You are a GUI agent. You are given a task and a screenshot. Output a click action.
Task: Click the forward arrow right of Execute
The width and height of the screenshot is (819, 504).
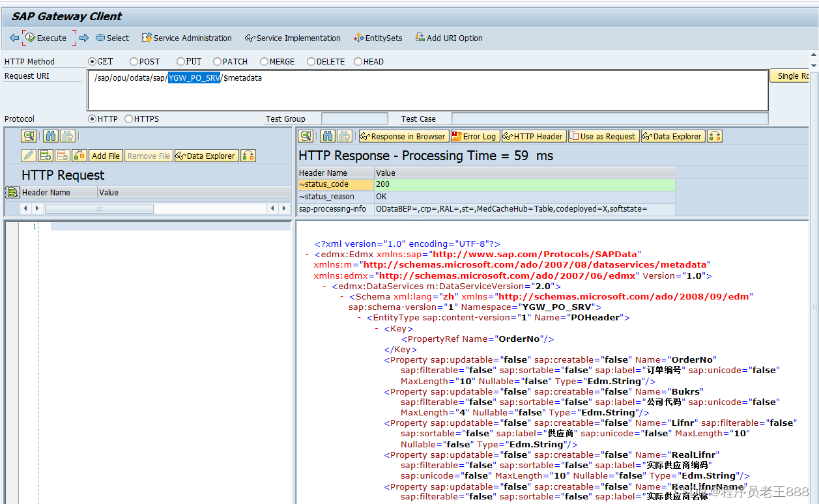[x=84, y=38]
